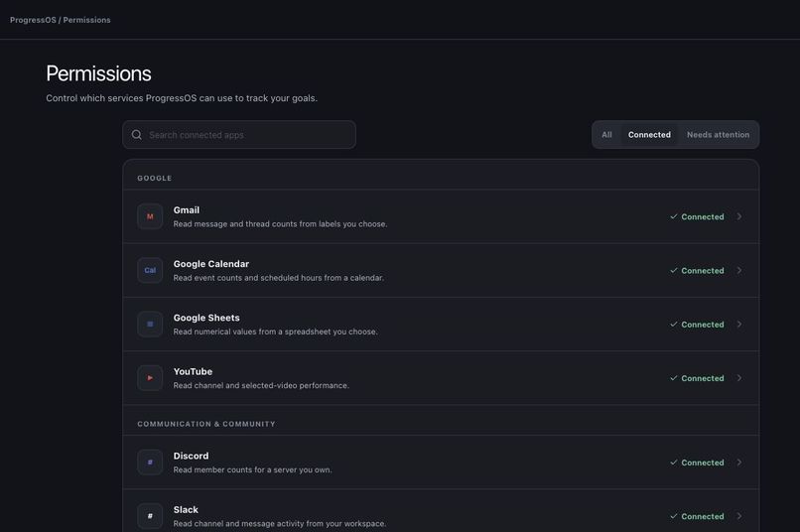
Task: Open the YouTube integration title
Action: coord(193,372)
